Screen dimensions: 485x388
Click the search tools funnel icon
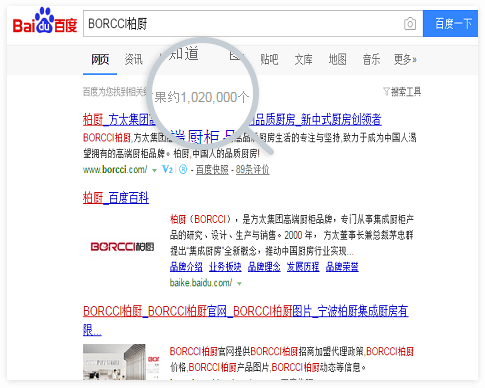point(386,91)
